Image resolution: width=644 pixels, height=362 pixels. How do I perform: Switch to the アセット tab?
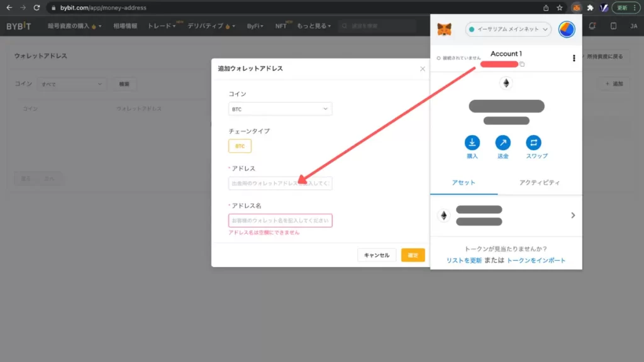click(x=464, y=183)
